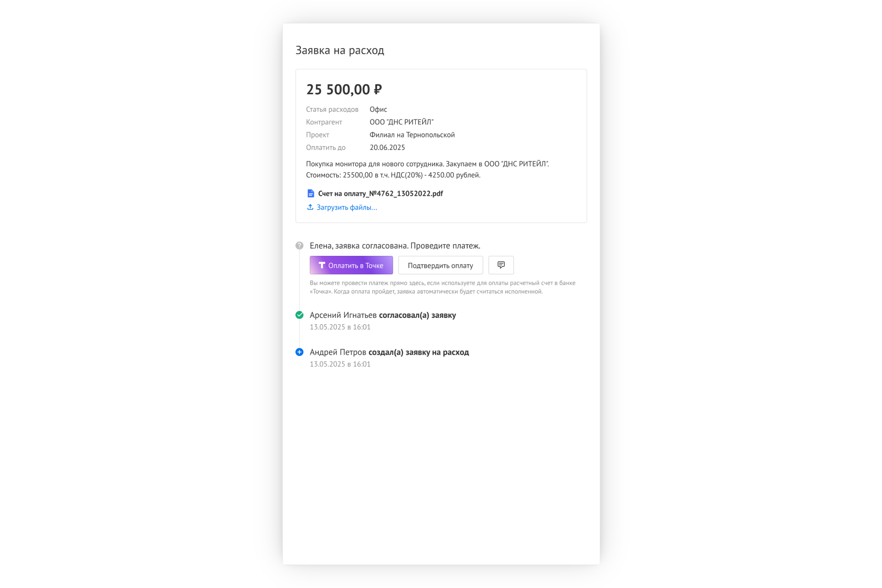Viewport: 882px width, 588px height.
Task: Click the ruble sign in the amount
Action: 378,90
